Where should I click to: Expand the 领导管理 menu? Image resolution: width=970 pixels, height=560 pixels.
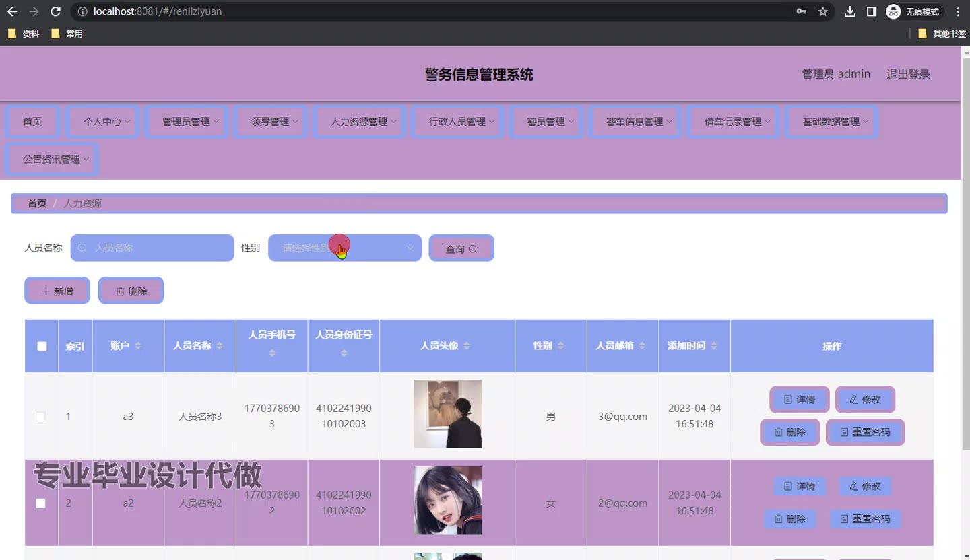270,122
